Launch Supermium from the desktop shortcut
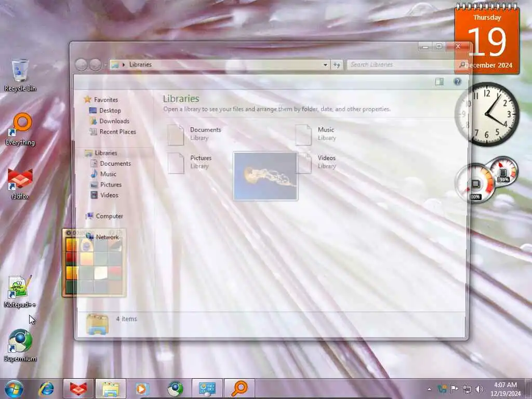The width and height of the screenshot is (532, 399). 20,345
